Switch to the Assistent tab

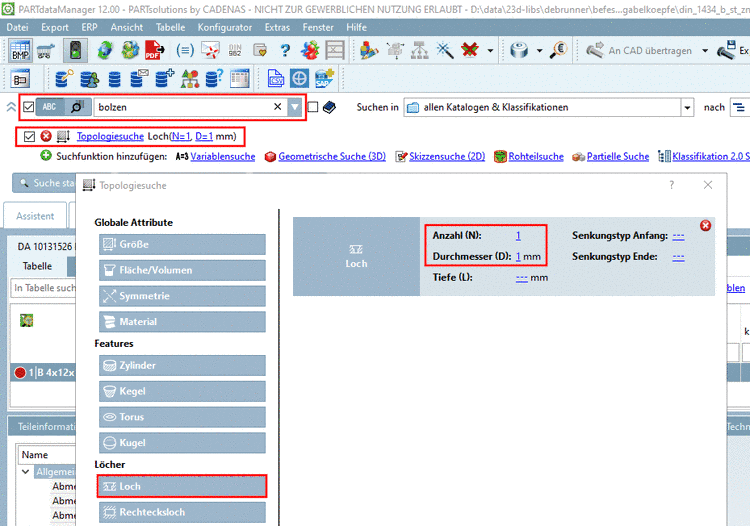(35, 216)
